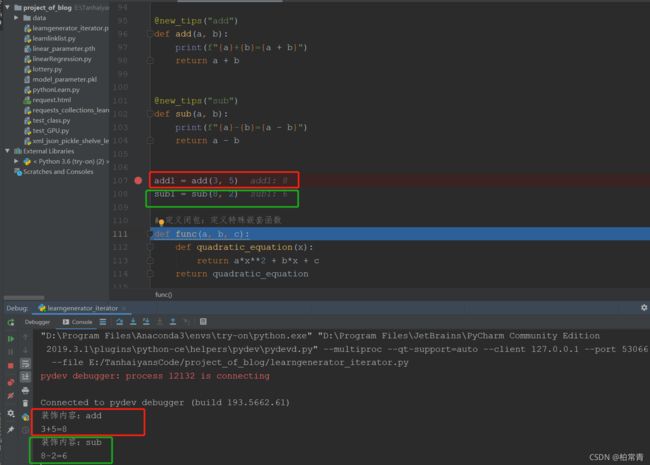Open the View Breakpoints dialog
The image size is (650, 465).
tap(11, 382)
